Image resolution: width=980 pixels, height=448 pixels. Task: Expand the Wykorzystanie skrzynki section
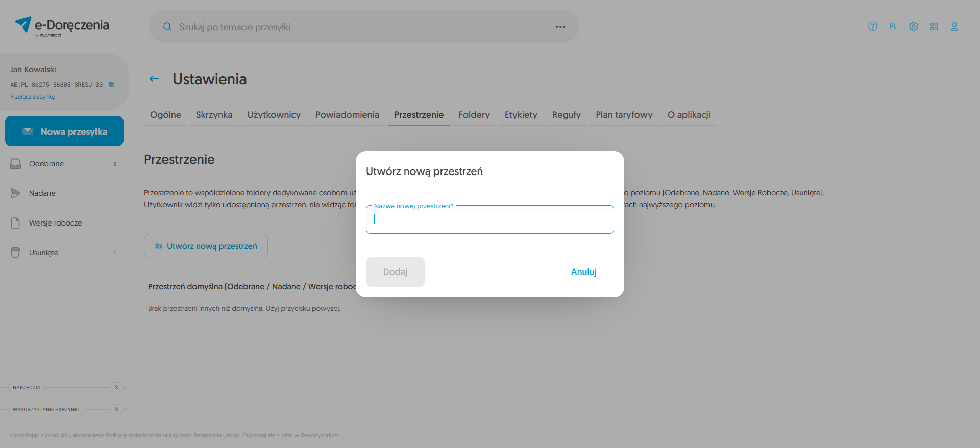click(116, 409)
